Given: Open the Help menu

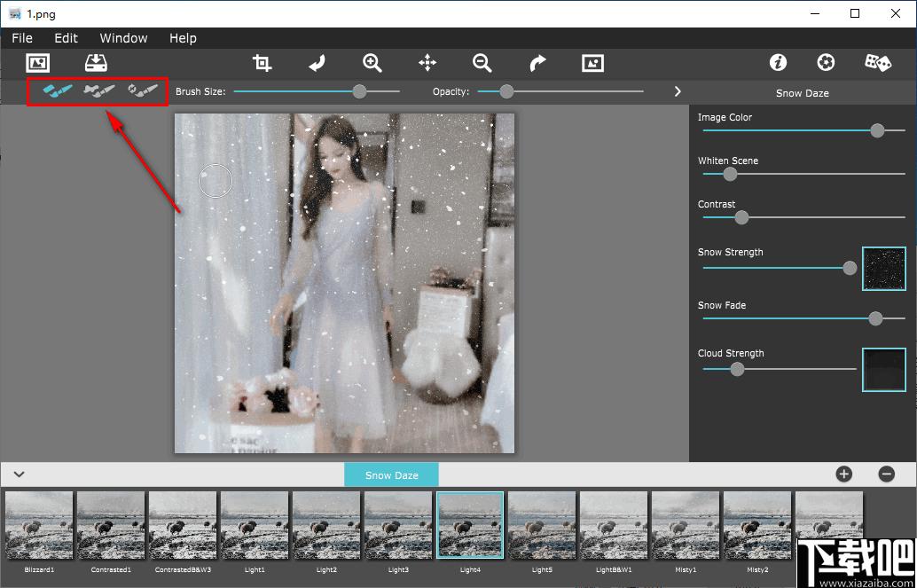Looking at the screenshot, I should pos(183,38).
